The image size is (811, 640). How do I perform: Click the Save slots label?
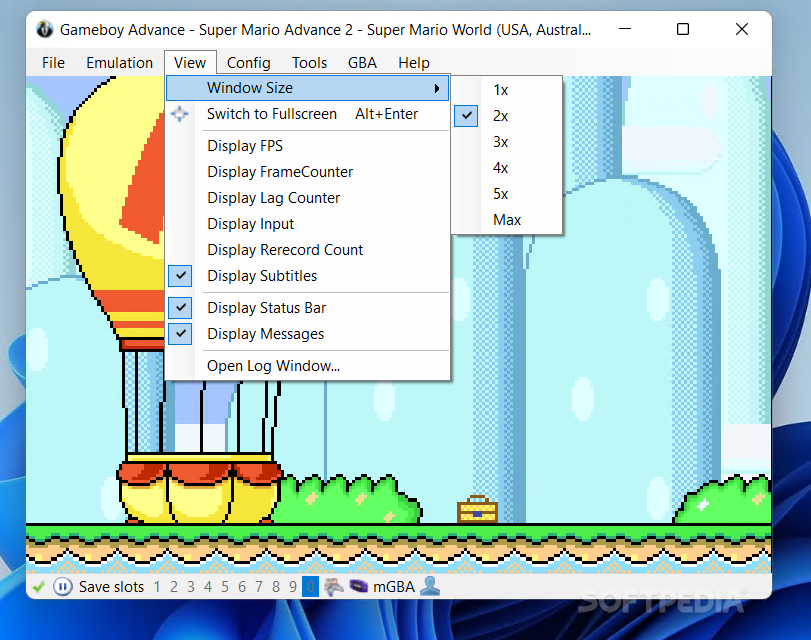click(x=111, y=587)
